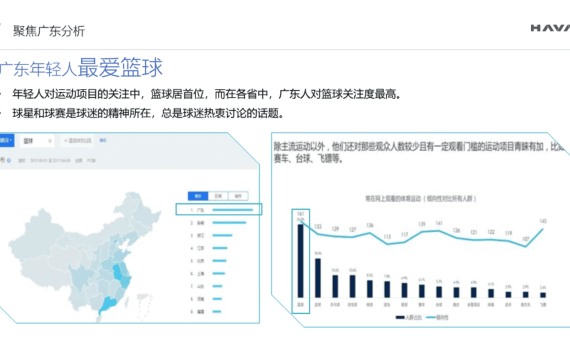The height and width of the screenshot is (360, 570).
Task: Click the blue 确定 link next to add comparison
Action: [103, 140]
